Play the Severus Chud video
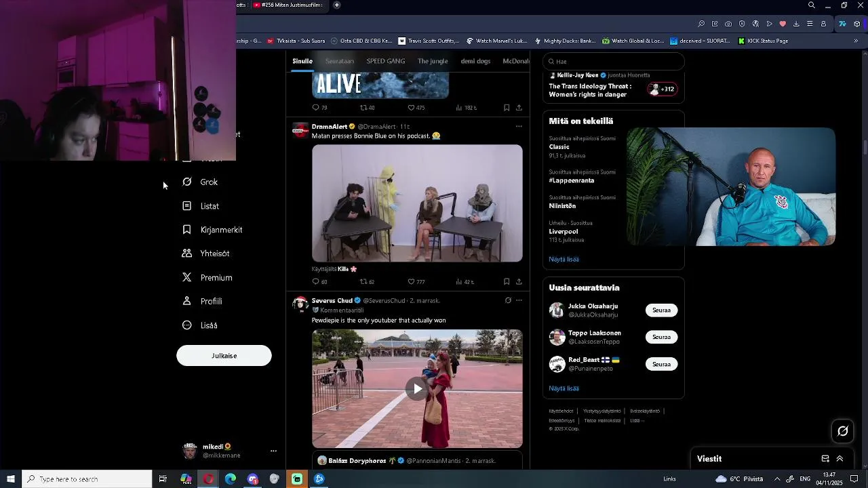This screenshot has width=868, height=488. click(x=417, y=388)
